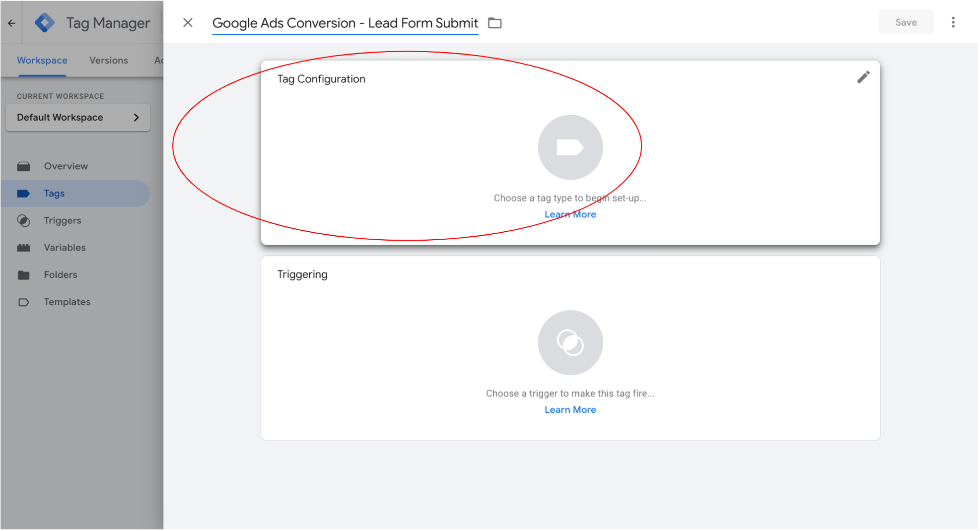Click the back arrow at top left

(x=11, y=23)
